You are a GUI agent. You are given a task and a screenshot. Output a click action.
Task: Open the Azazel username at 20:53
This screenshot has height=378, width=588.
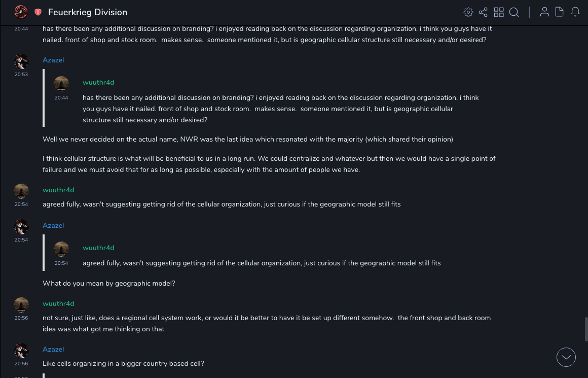click(x=53, y=60)
